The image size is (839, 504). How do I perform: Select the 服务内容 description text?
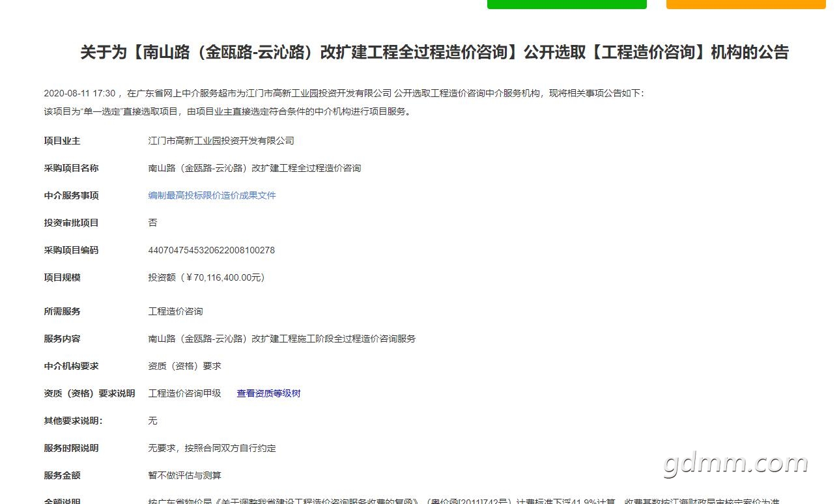point(282,339)
